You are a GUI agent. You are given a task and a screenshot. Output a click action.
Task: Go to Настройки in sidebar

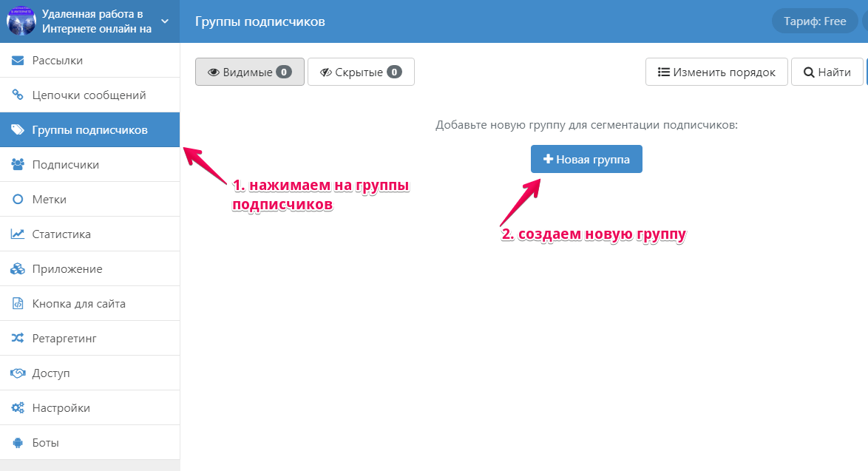coord(61,408)
